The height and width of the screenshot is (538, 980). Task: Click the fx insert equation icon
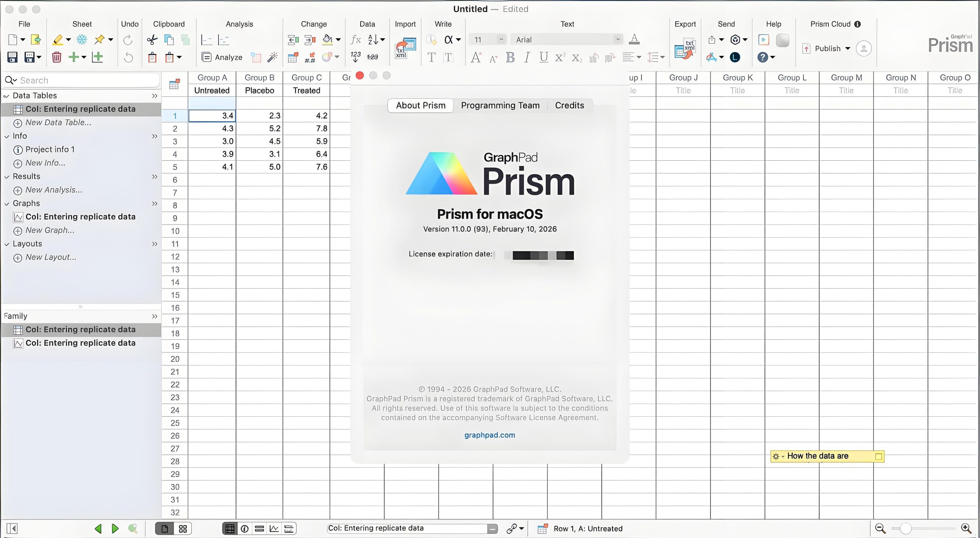click(x=355, y=39)
